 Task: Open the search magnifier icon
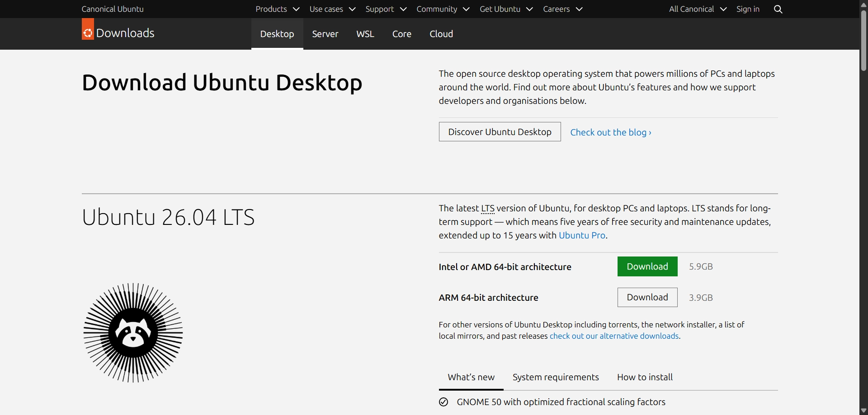pos(778,9)
